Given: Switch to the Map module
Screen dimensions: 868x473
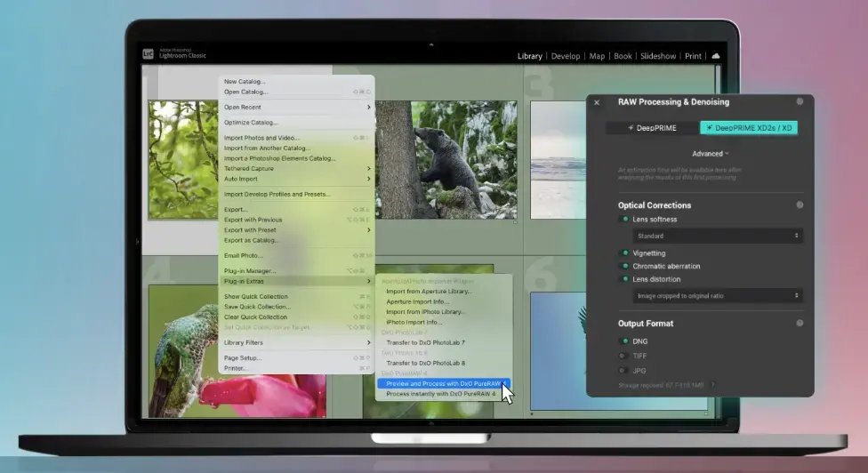Looking at the screenshot, I should pos(597,56).
